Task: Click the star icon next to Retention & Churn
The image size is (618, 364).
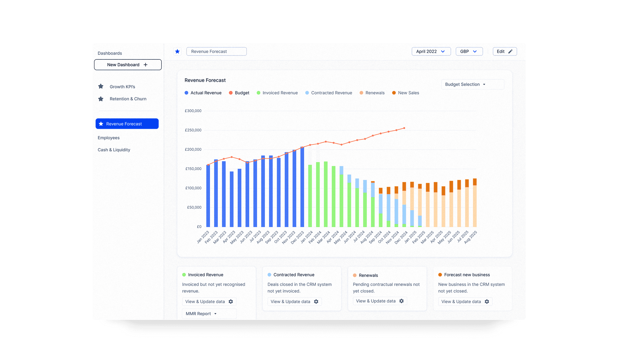Action: [101, 99]
